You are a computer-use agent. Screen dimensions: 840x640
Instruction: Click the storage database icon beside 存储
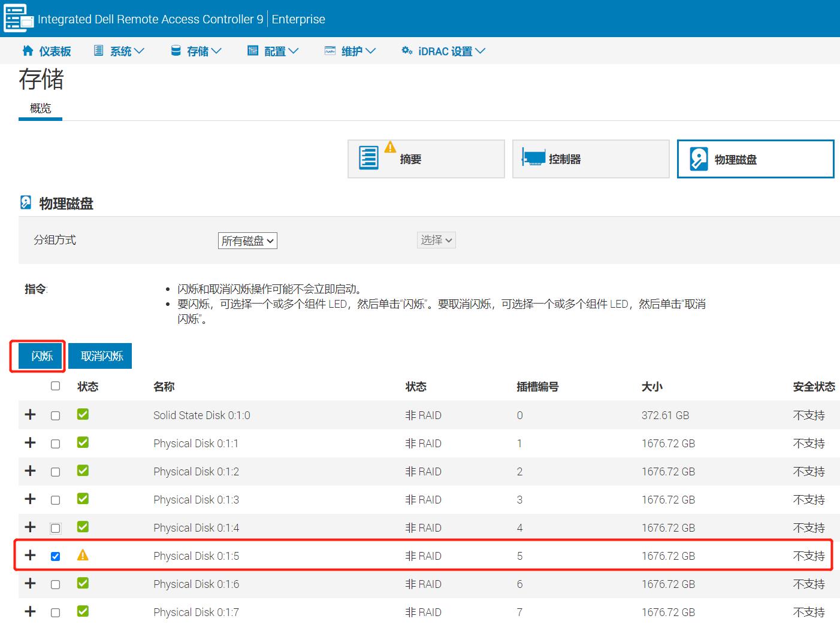tap(176, 51)
